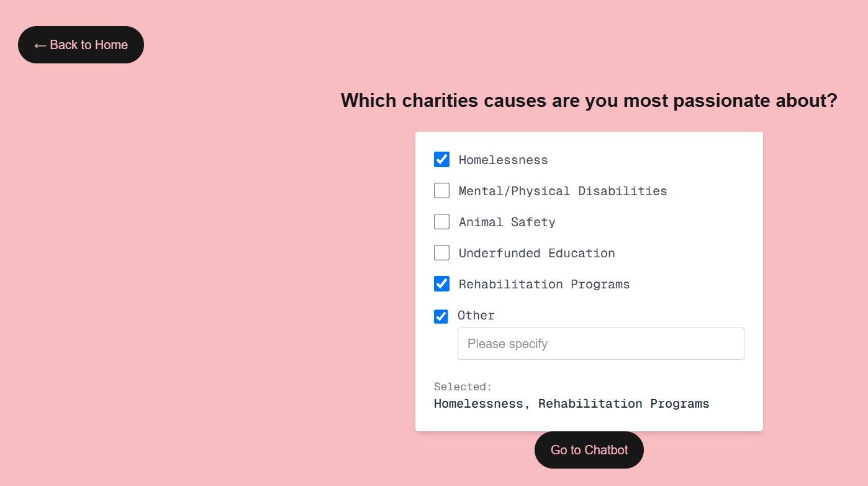Toggle off the Other checkbox
Viewport: 868px width, 486px height.
(x=441, y=316)
